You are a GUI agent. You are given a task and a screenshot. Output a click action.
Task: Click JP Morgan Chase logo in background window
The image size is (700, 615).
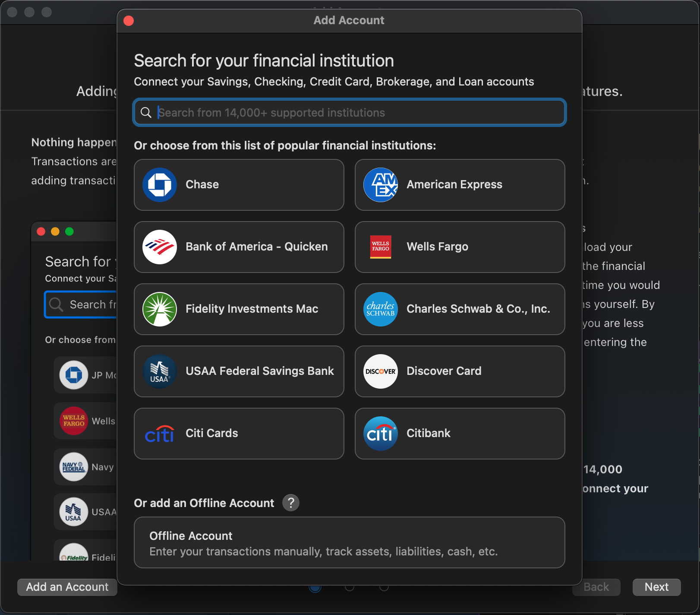[x=74, y=375]
